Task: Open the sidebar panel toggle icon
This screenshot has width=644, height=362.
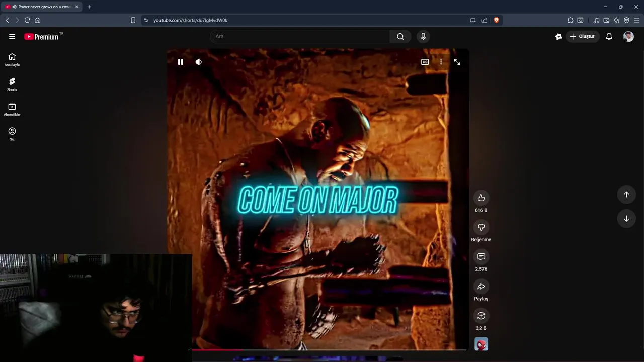Action: [x=580, y=20]
